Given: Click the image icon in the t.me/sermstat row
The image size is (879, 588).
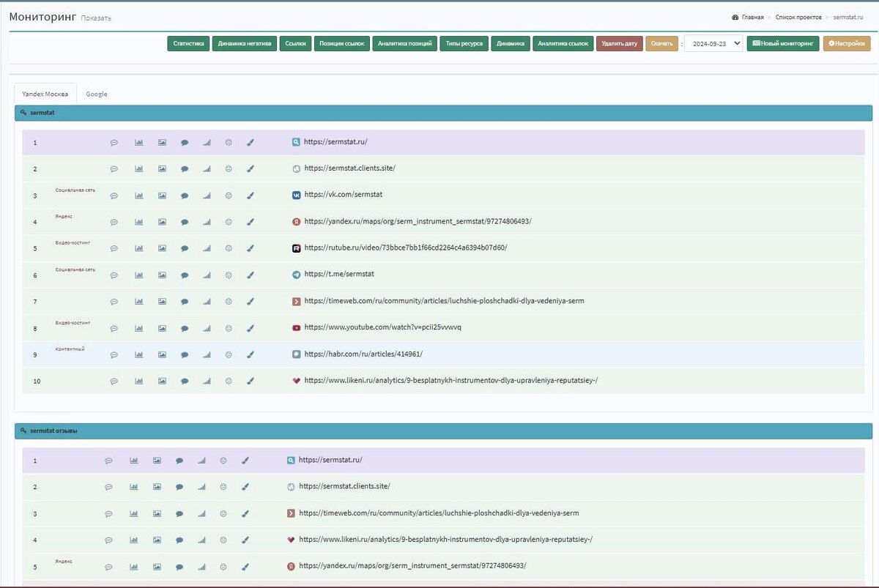Looking at the screenshot, I should coord(162,275).
